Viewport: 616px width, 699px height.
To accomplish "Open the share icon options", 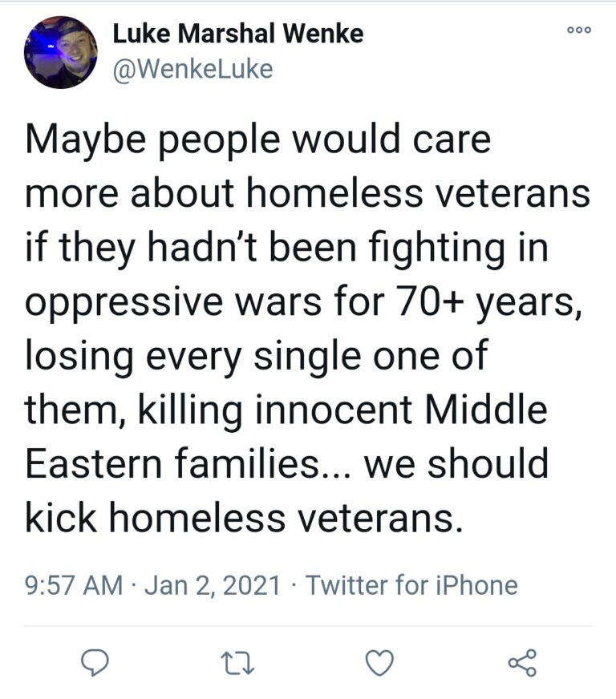I will click(x=522, y=662).
